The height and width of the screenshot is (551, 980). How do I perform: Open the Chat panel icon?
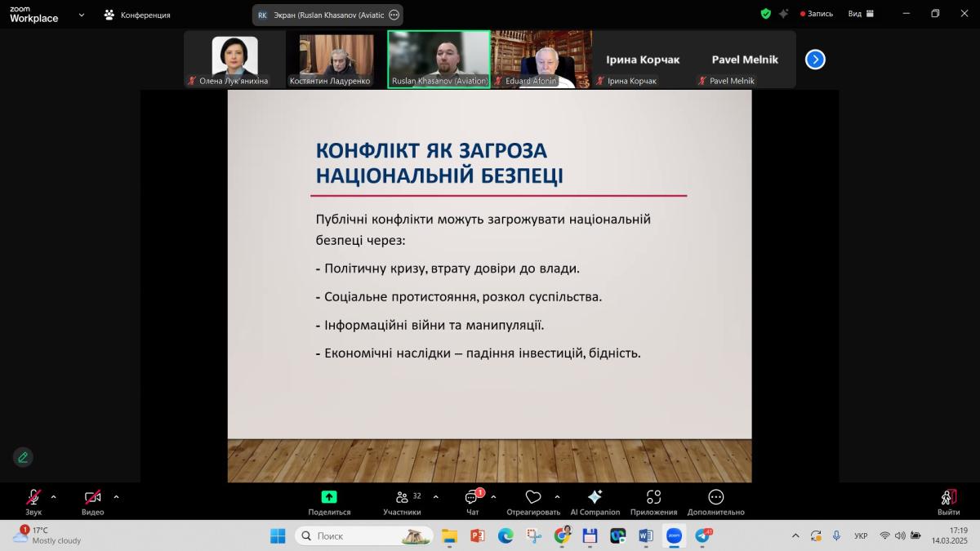pos(472,498)
